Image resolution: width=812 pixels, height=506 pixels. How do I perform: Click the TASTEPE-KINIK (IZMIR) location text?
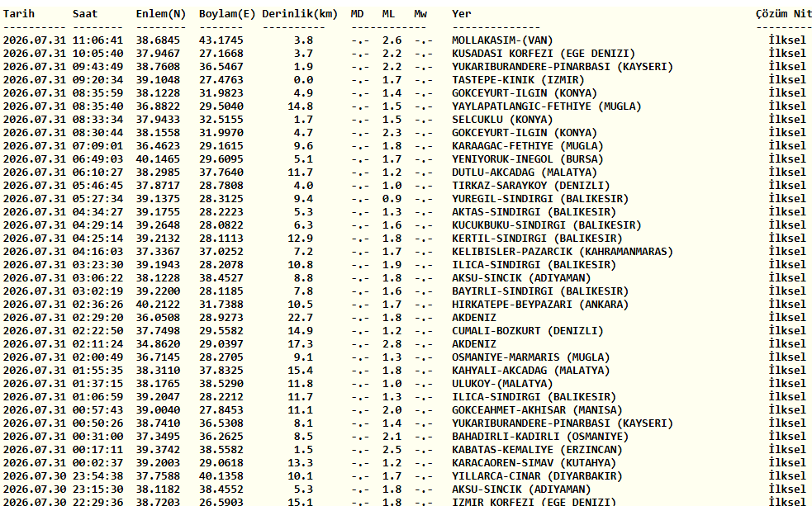pos(518,80)
